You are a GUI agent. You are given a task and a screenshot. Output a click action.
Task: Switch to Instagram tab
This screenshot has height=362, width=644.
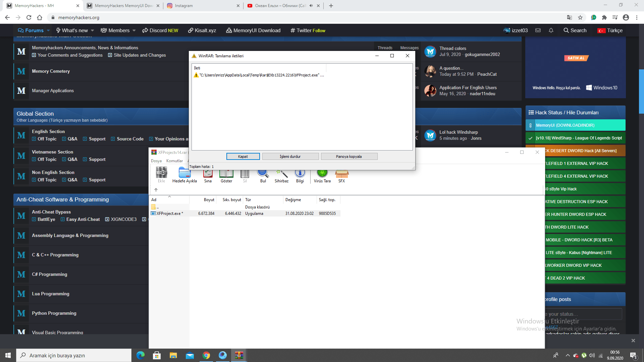pyautogui.click(x=203, y=6)
